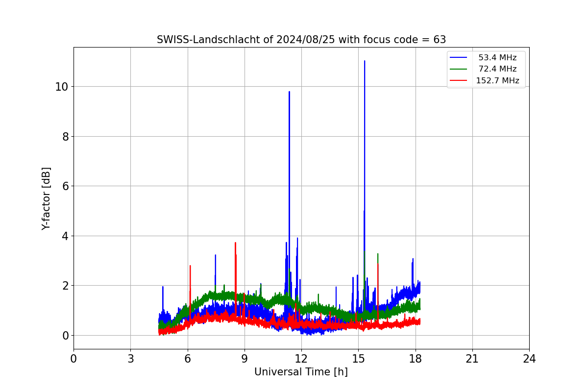The width and height of the screenshot is (588, 392).
Task: Click the x-axis tick label 0
Action: tap(73, 359)
